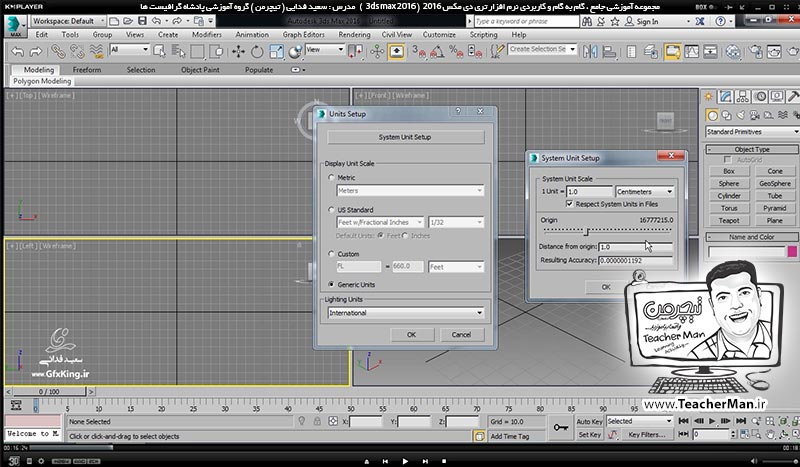Toggle the Percent Snap icon
This screenshot has height=467, width=800.
click(x=456, y=52)
